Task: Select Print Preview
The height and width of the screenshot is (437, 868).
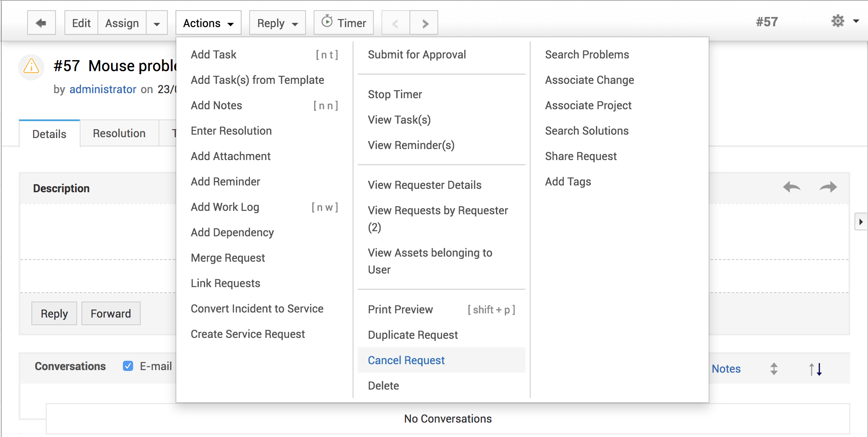Action: 442,310
